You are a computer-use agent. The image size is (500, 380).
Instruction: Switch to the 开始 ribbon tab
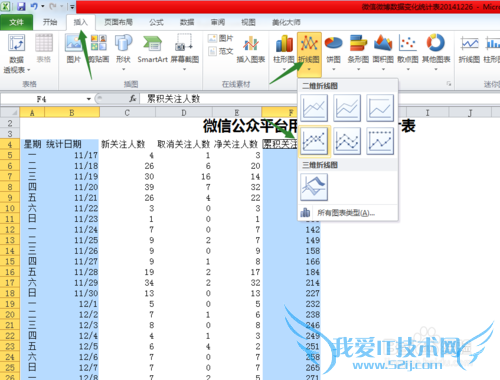[50, 22]
